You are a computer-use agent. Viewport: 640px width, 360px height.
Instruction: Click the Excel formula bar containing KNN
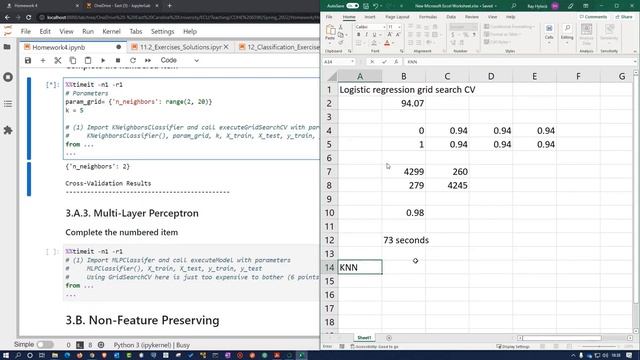point(518,62)
